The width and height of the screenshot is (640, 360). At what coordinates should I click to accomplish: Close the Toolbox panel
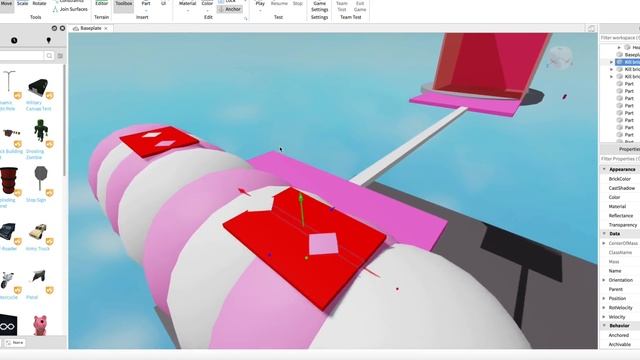click(x=62, y=28)
